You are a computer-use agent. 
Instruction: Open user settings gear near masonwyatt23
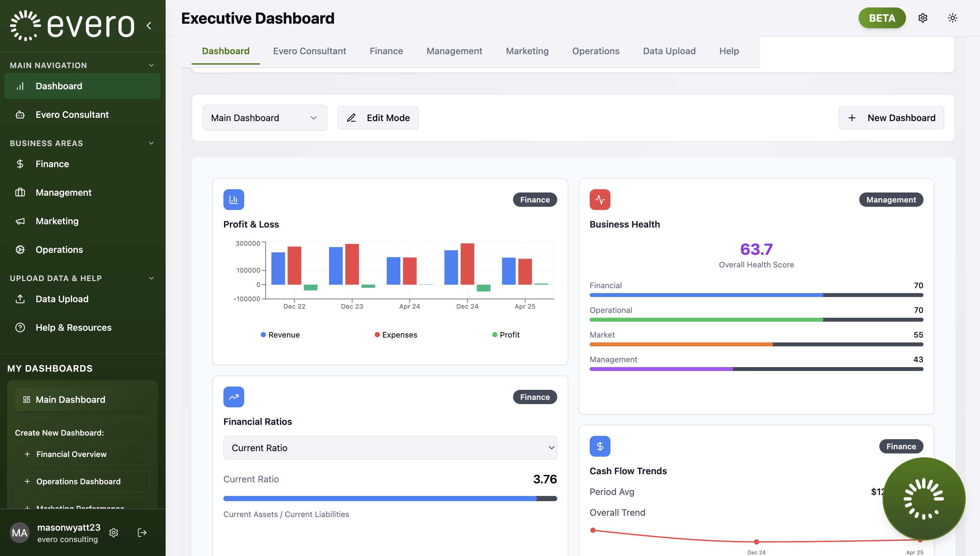(x=114, y=532)
